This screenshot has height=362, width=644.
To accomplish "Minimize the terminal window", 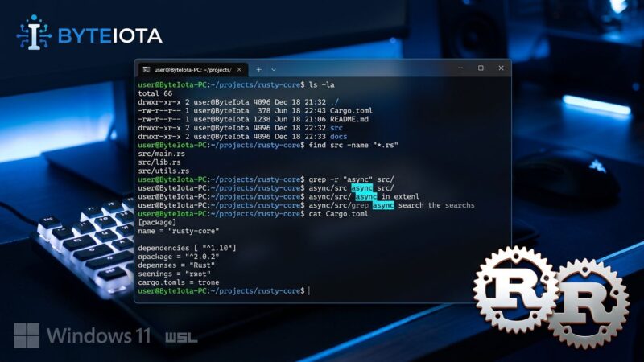I will tap(460, 68).
